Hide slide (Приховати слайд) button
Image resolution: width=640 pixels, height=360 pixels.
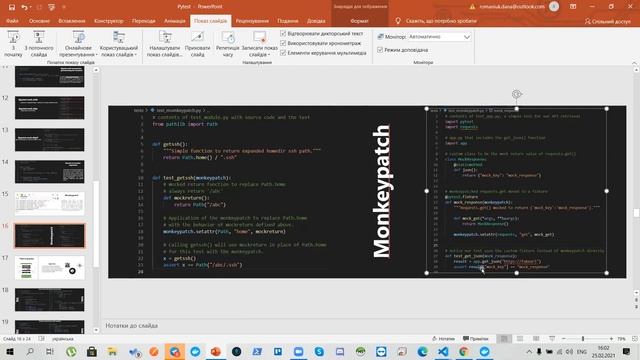[198, 44]
